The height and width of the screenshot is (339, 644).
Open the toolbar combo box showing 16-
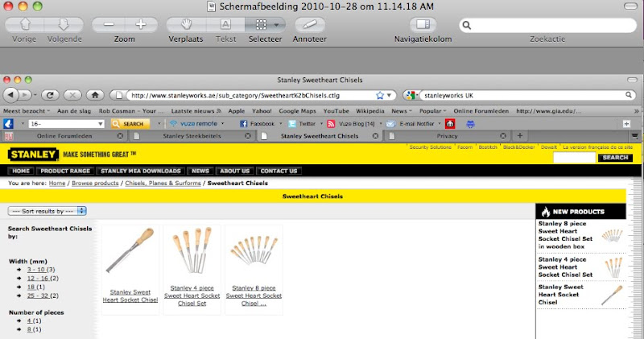click(67, 124)
